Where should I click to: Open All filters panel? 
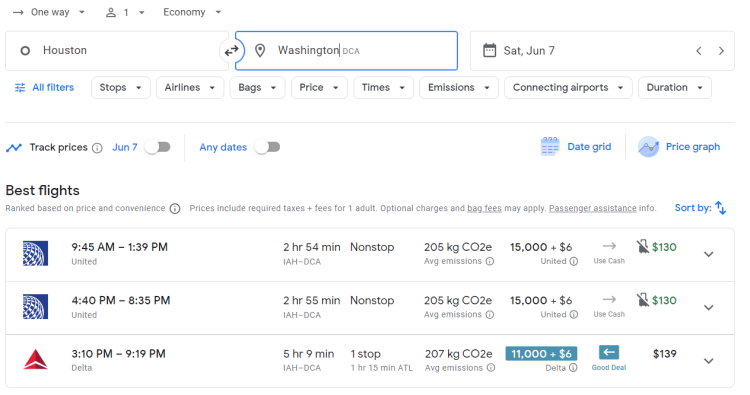click(x=44, y=88)
